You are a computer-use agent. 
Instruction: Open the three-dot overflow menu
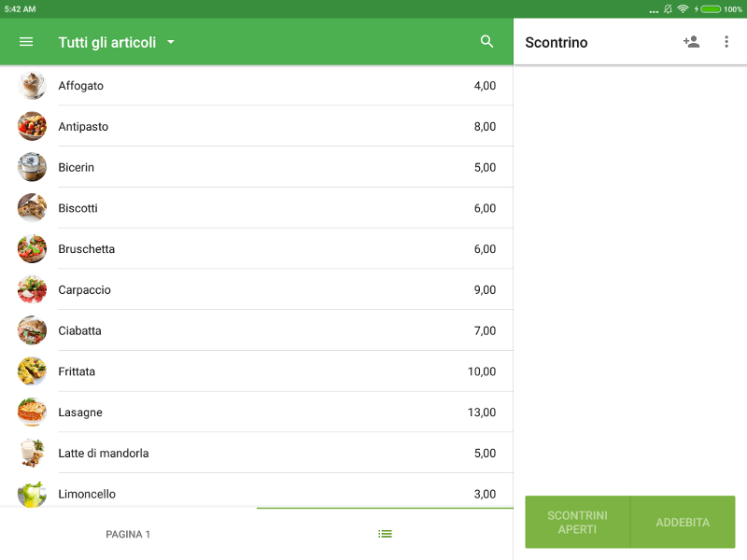[726, 42]
